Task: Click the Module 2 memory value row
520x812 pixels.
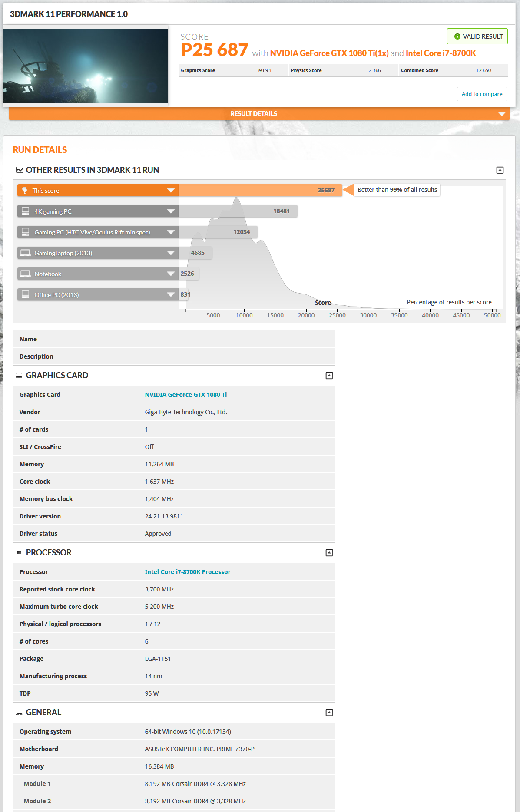Action: pyautogui.click(x=174, y=801)
